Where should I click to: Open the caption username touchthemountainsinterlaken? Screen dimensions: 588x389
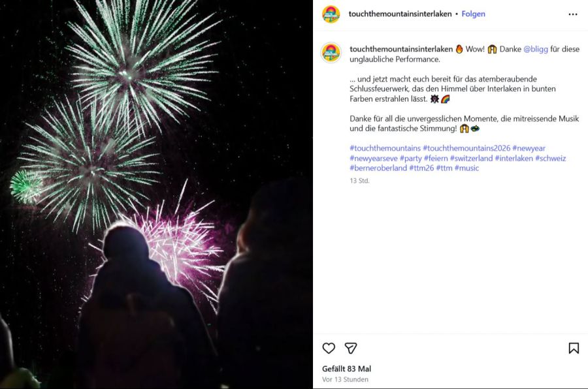tap(401, 49)
